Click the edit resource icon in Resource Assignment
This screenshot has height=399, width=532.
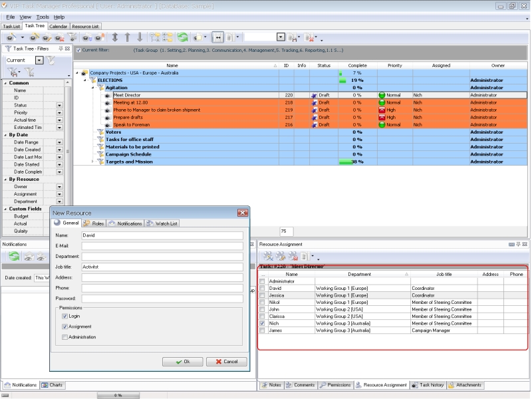(281, 256)
